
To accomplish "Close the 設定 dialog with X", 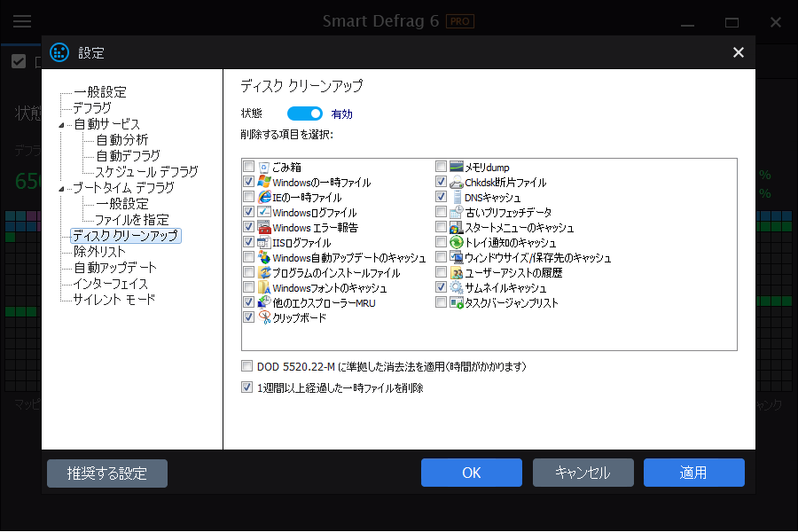I will [738, 52].
